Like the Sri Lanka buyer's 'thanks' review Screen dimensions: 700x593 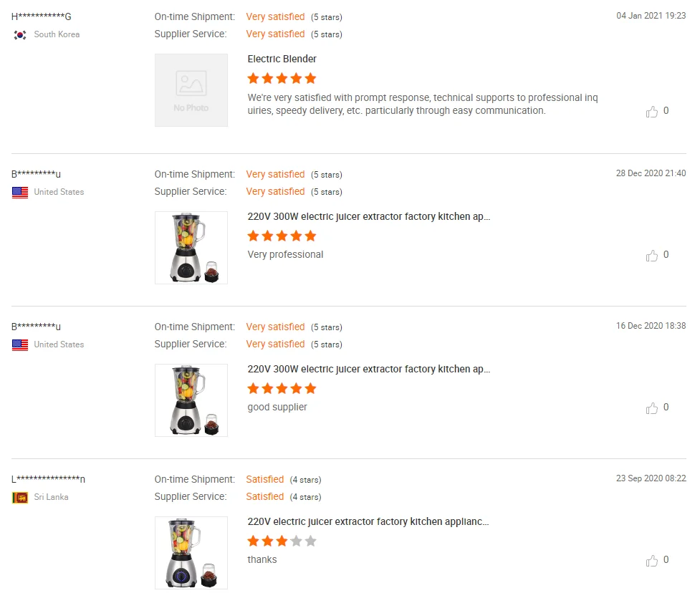pyautogui.click(x=652, y=561)
